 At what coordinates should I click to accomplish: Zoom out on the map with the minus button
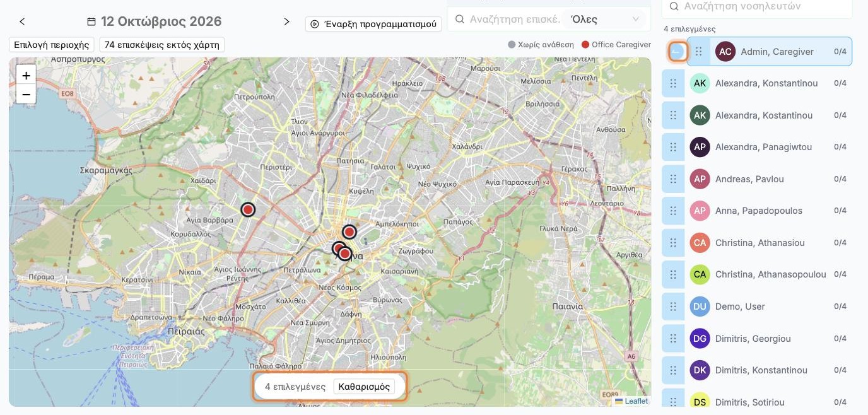coord(26,94)
